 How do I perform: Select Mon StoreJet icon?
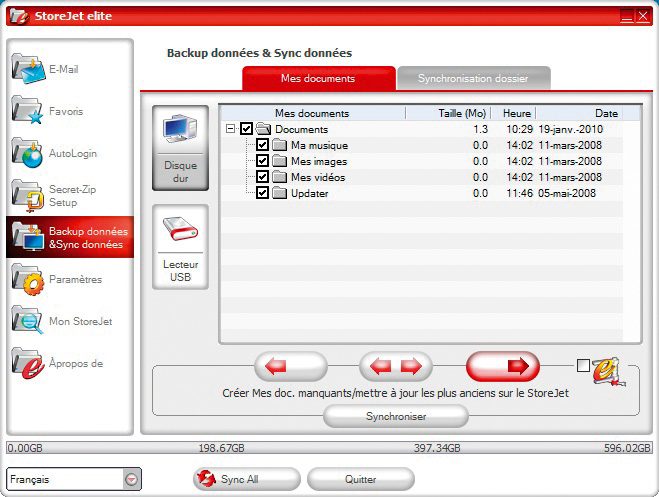(x=29, y=322)
